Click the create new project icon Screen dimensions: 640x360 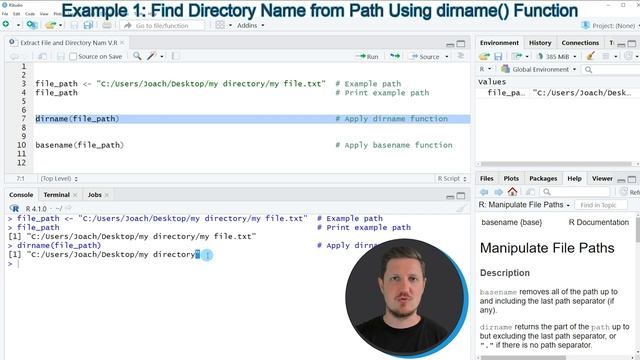tap(32, 25)
